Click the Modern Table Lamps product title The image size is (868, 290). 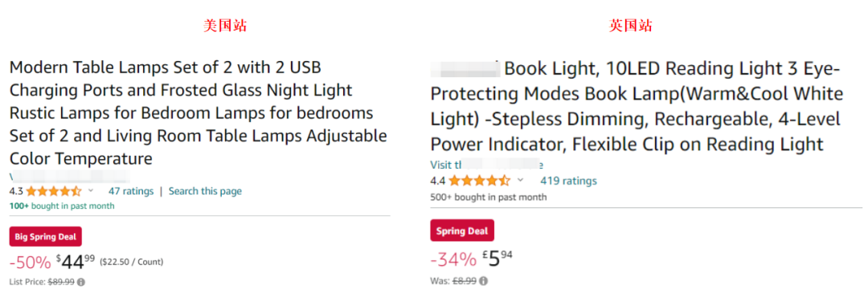[x=199, y=113]
